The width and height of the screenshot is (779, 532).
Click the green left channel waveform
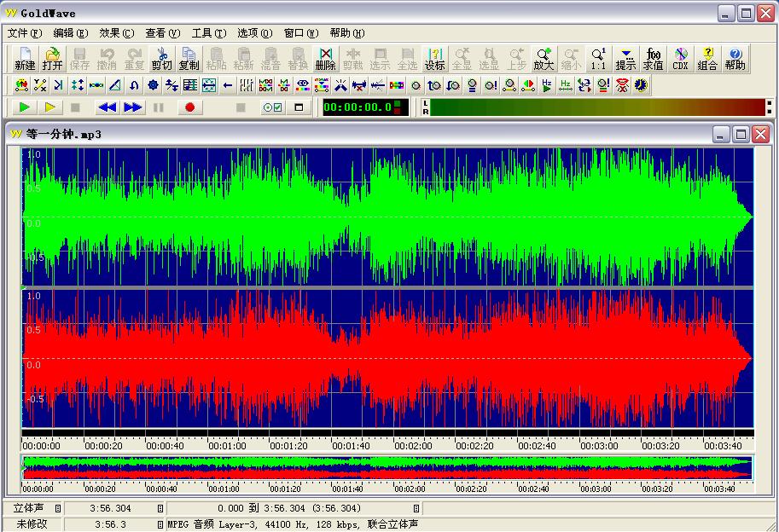click(387, 217)
